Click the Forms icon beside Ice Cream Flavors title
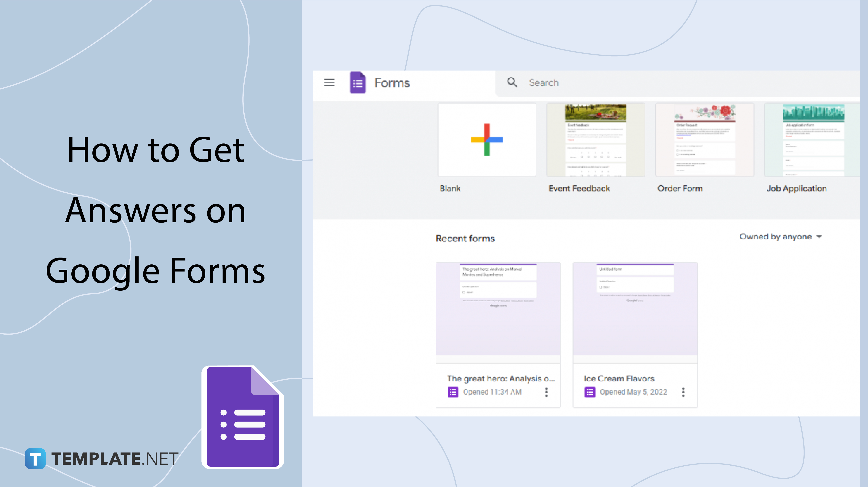 590,392
